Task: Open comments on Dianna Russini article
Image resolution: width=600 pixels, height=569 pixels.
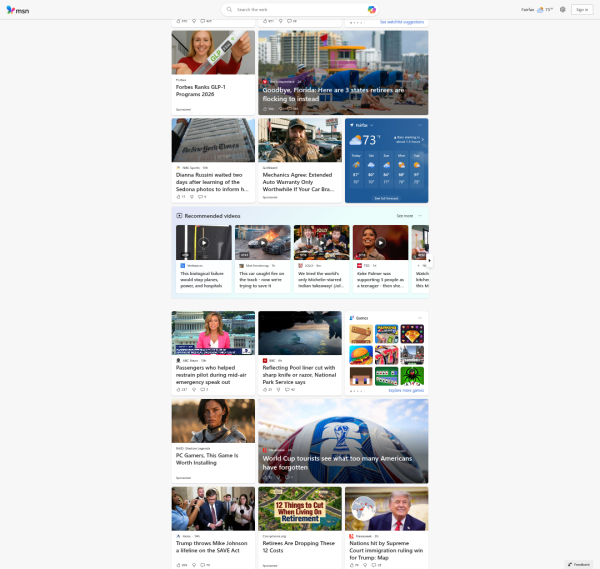Action: click(200, 197)
